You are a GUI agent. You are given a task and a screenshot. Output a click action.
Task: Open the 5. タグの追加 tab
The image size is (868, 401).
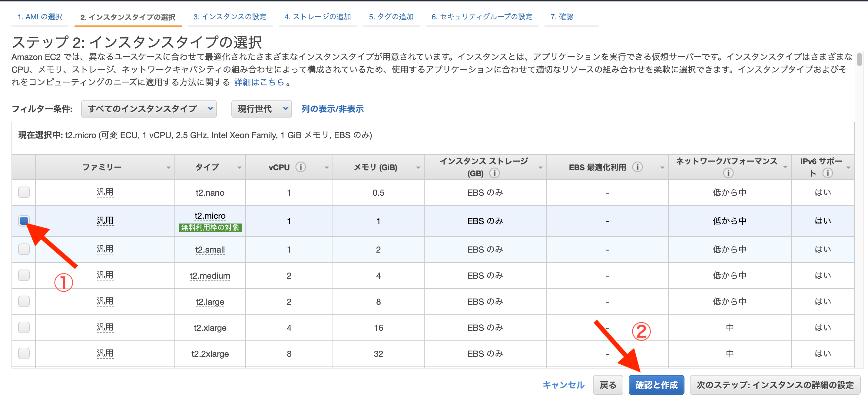pos(391,17)
